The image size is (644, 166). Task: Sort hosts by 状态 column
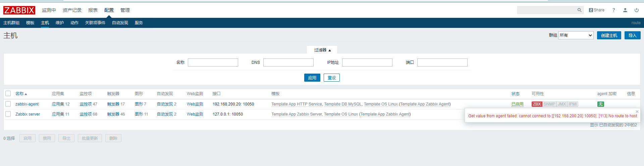pyautogui.click(x=516, y=94)
